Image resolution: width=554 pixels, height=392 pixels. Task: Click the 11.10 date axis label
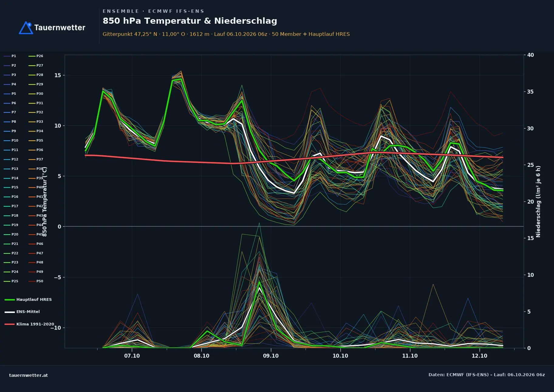coord(410,356)
